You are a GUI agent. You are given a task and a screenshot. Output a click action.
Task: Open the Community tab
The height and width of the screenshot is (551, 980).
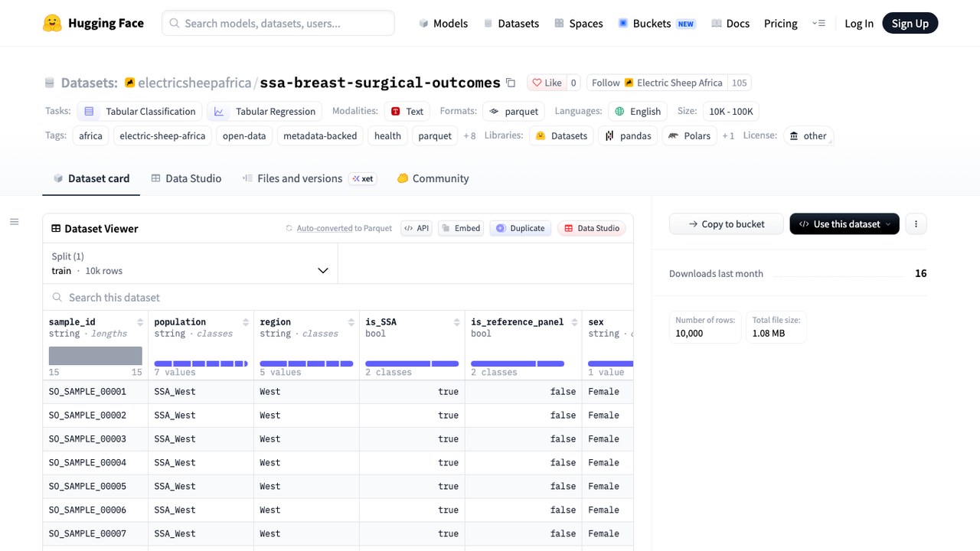pos(433,178)
